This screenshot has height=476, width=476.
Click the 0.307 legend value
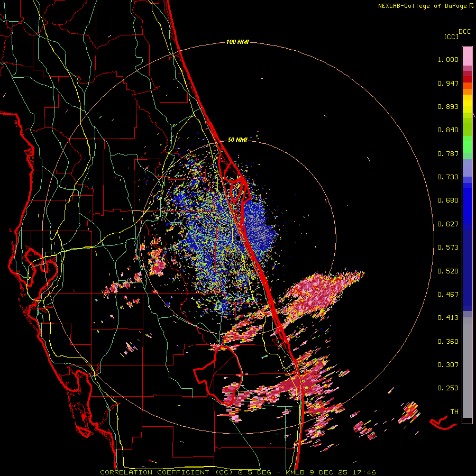pyautogui.click(x=448, y=365)
